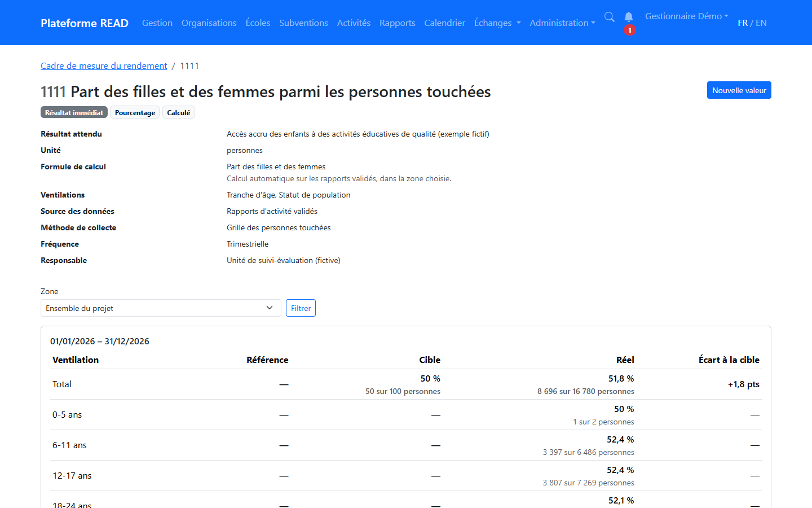Open the Subventions menu item

tap(303, 23)
